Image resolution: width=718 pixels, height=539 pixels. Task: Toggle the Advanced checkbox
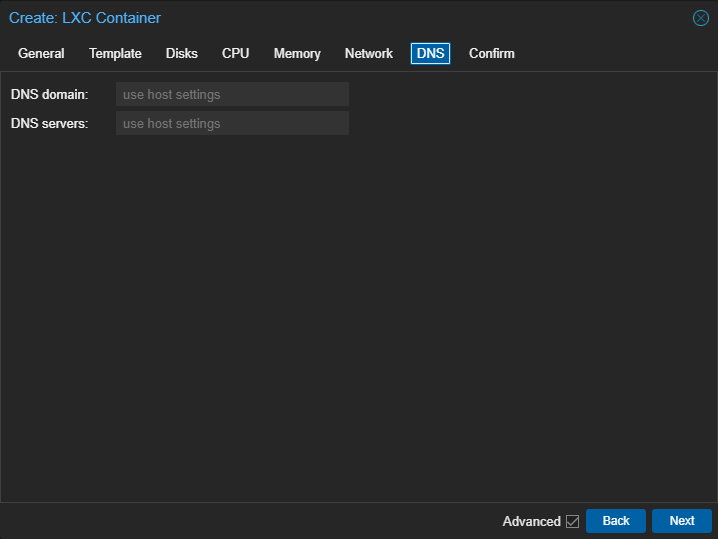572,521
